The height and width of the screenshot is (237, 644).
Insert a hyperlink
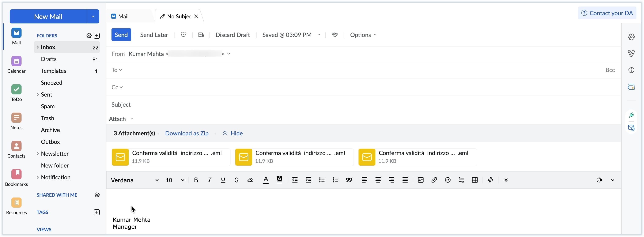[434, 180]
